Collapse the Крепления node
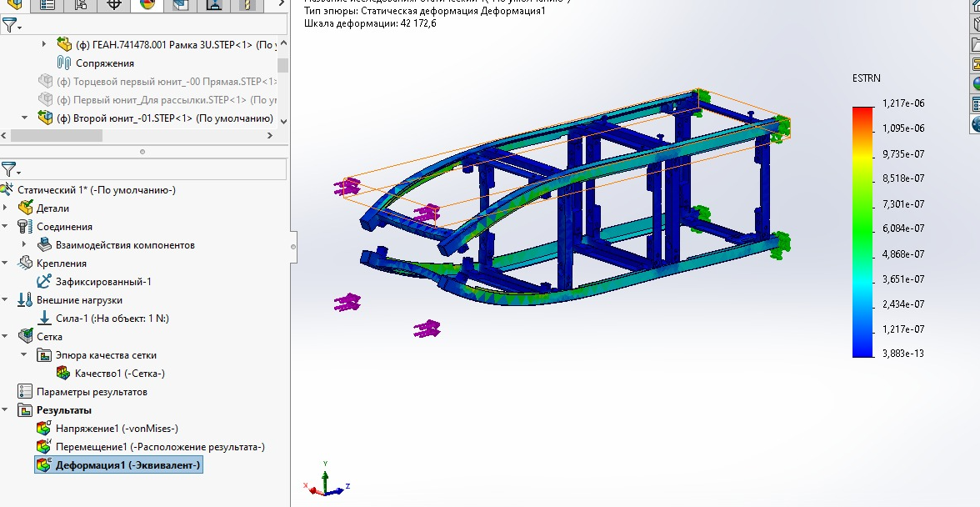This screenshot has width=980, height=507. click(x=6, y=263)
